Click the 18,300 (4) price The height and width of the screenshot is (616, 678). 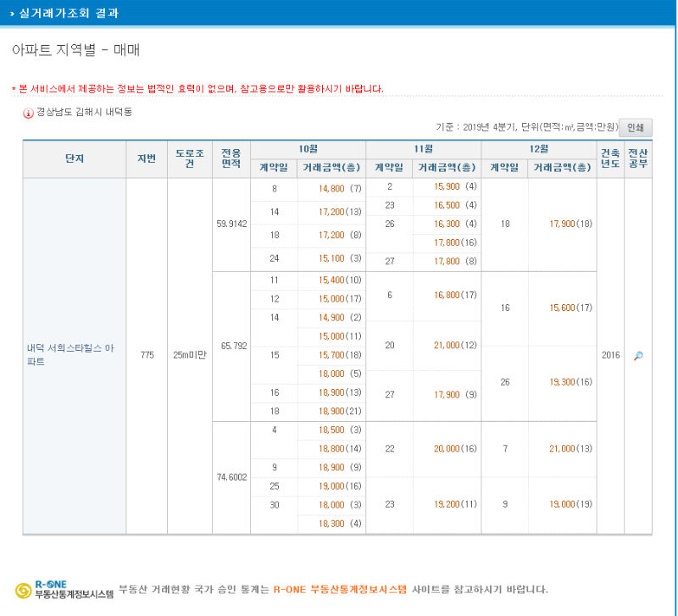(x=340, y=524)
